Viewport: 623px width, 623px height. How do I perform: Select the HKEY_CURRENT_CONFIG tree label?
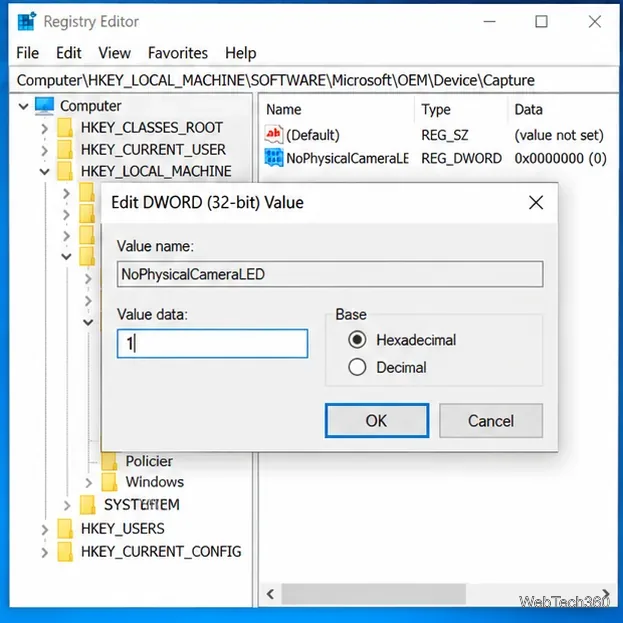pos(161,552)
